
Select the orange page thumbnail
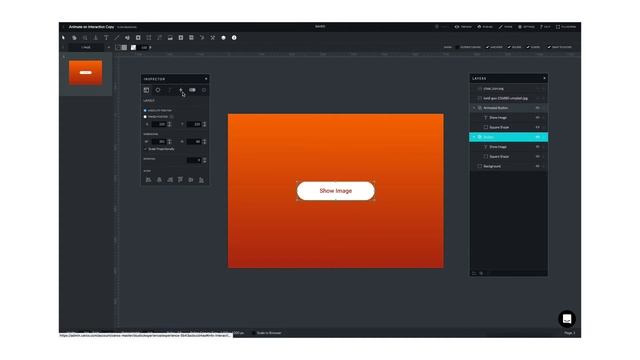coord(85,73)
